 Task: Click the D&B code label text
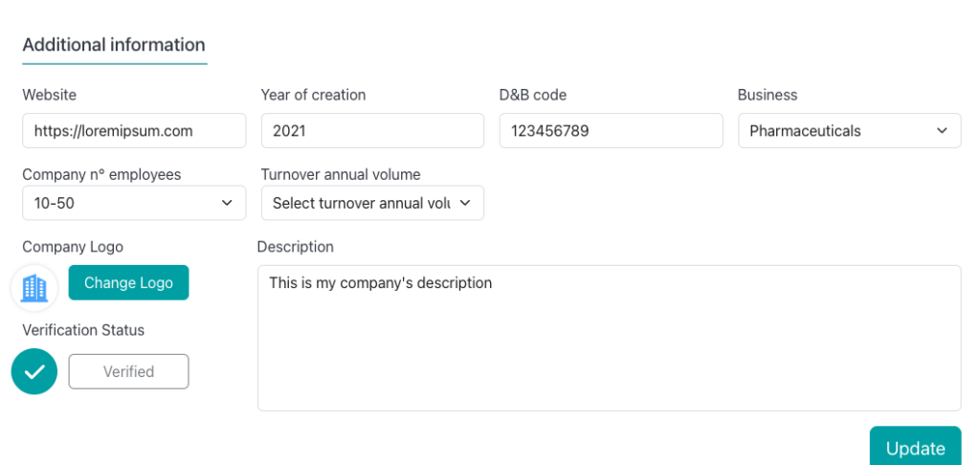533,95
